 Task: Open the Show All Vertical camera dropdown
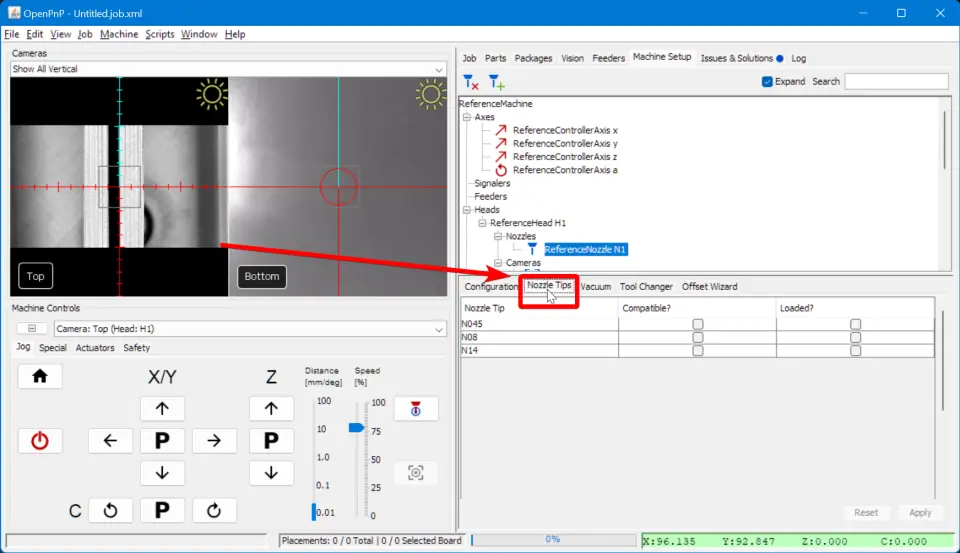[228, 69]
